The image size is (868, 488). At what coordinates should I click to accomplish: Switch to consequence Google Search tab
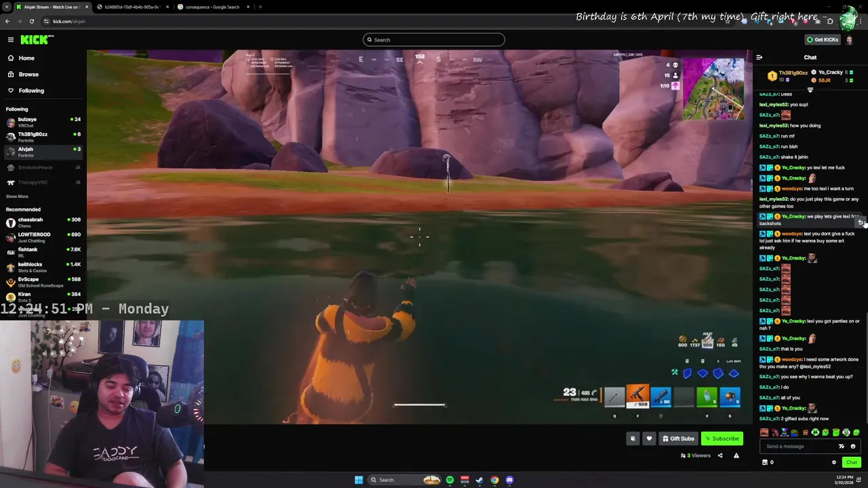[x=212, y=7]
